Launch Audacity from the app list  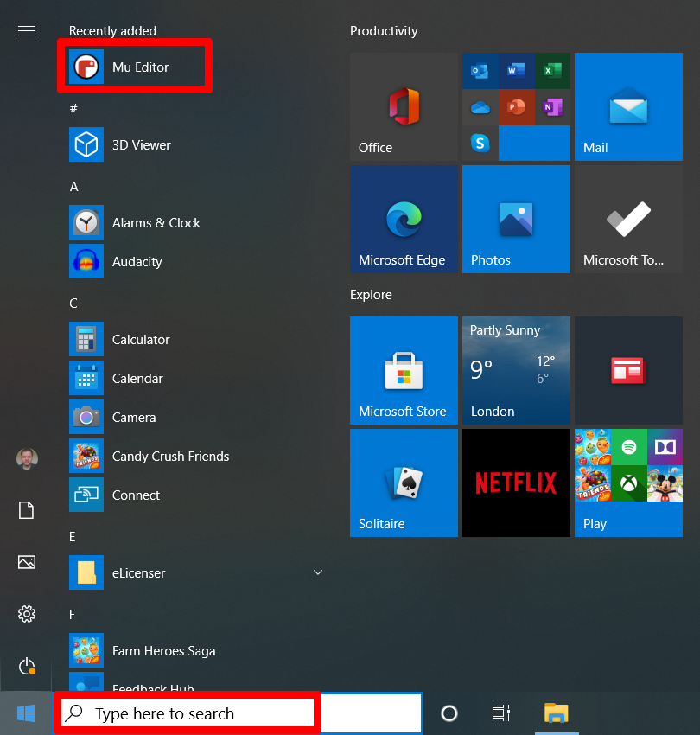(197, 261)
